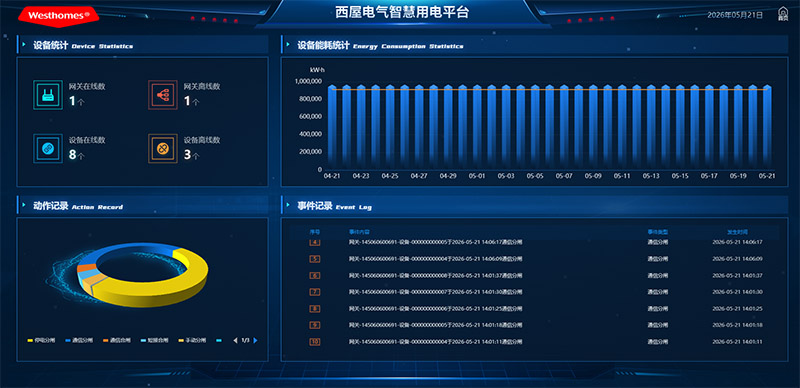The image size is (800, 388).
Task: Click the event row number 5 badge
Action: point(315,259)
